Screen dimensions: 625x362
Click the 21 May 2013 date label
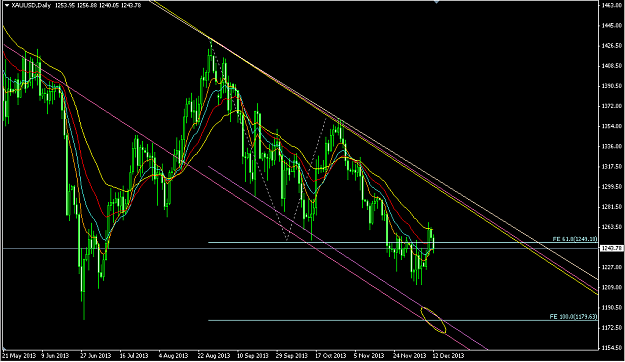(x=19, y=356)
